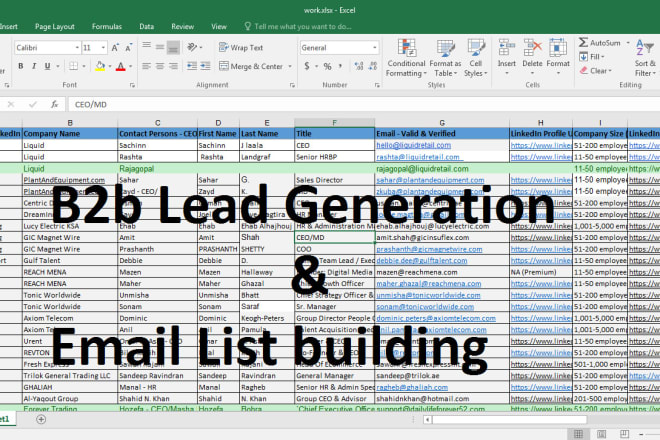Open hello@liquidretail.com email link
Viewport: 660px width, 440px height.
point(413,145)
